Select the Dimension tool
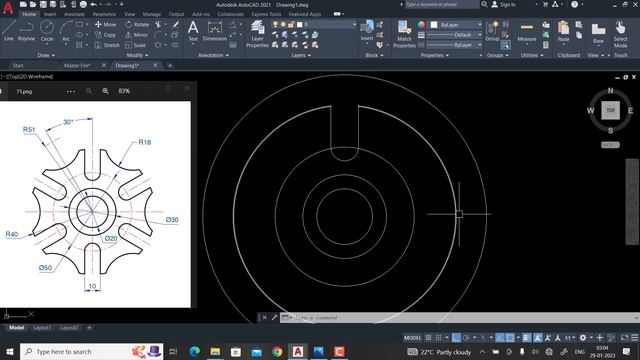Viewport: 640px width, 360px height. click(215, 31)
